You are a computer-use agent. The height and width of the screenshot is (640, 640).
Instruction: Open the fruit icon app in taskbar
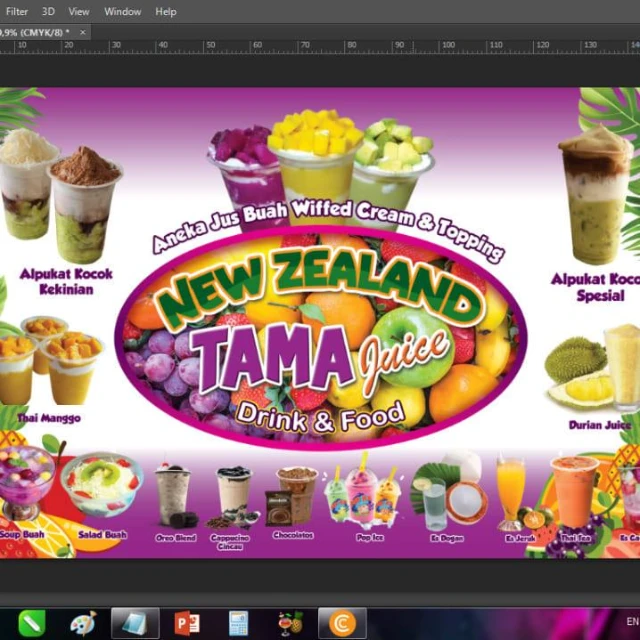[x=290, y=623]
